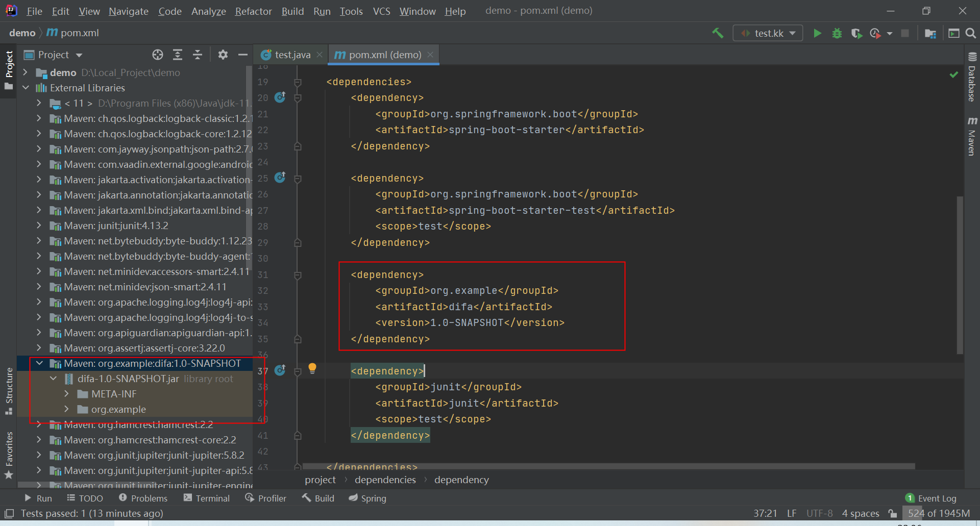Select an opened file in Project view
The image size is (980, 526).
(157, 55)
